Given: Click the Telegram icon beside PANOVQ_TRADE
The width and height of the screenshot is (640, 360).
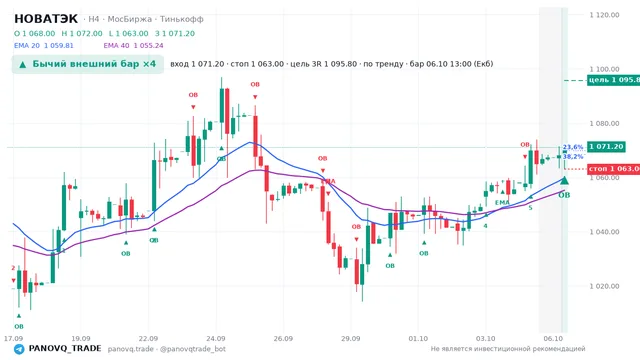Looking at the screenshot, I should pyautogui.click(x=19, y=349).
